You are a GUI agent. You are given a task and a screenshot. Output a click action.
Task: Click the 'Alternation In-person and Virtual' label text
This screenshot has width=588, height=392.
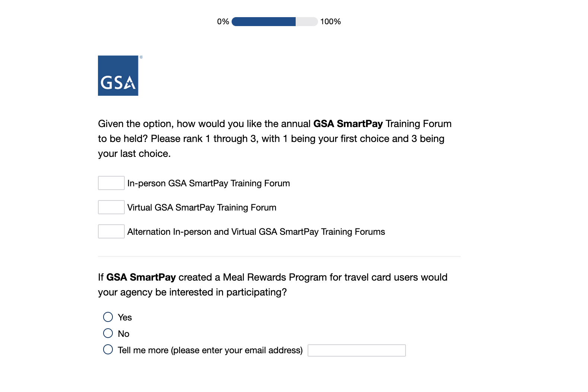256,232
